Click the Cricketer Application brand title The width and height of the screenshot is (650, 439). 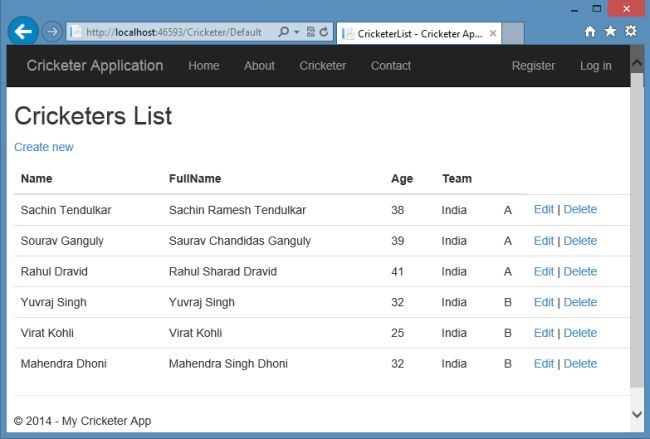tap(95, 66)
